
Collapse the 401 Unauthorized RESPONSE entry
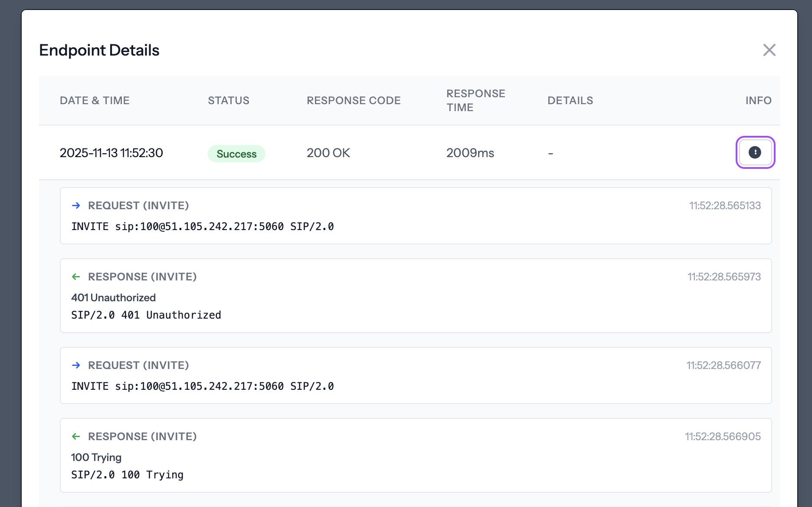142,277
